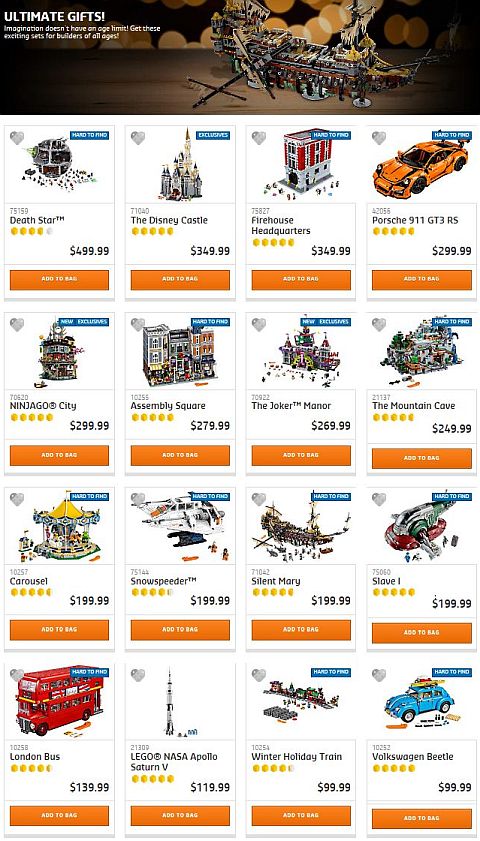Click the heart icon on NASA Apollo Saturn V
The height and width of the screenshot is (841, 480).
138,675
